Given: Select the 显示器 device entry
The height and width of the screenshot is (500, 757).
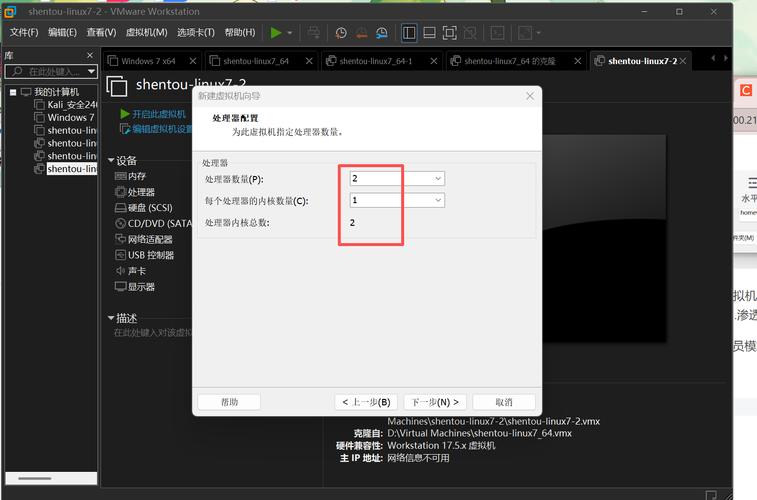Looking at the screenshot, I should click(x=135, y=287).
